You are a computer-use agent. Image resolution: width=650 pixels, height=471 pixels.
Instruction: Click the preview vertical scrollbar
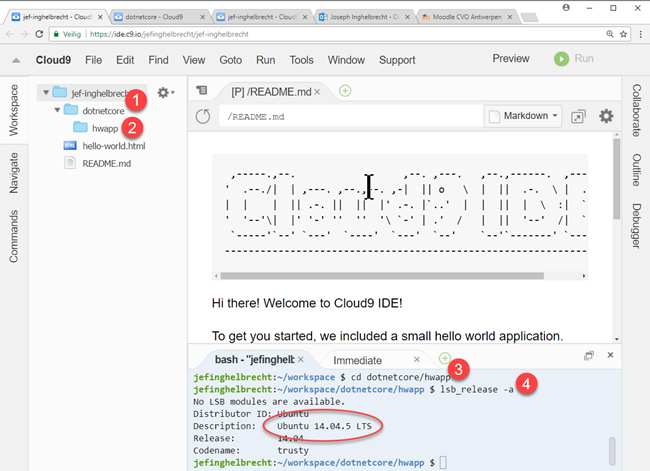click(x=617, y=179)
